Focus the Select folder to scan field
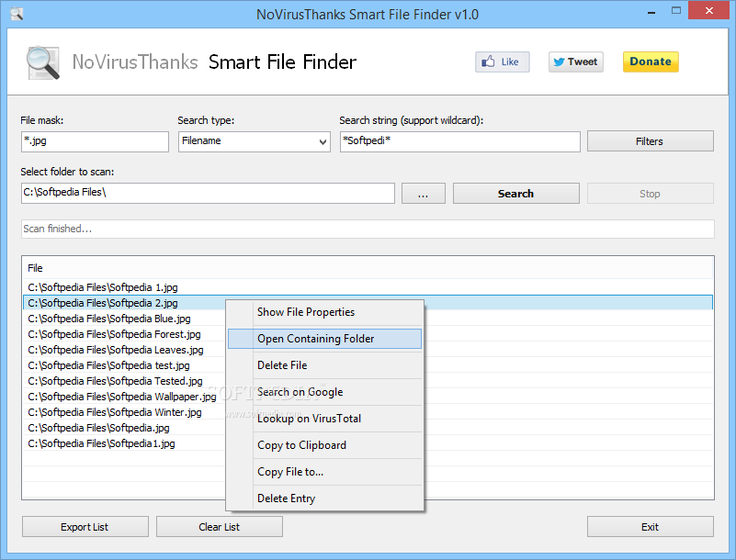Image resolution: width=736 pixels, height=560 pixels. click(208, 193)
